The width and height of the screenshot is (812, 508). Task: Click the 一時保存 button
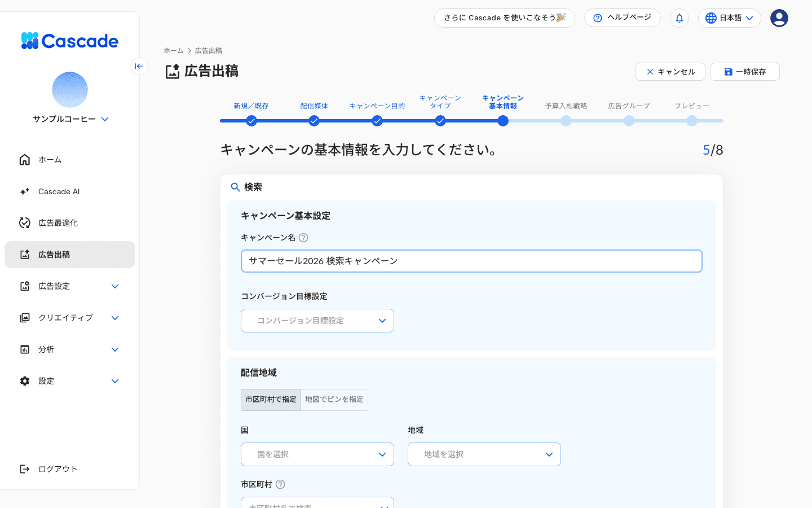click(x=745, y=72)
